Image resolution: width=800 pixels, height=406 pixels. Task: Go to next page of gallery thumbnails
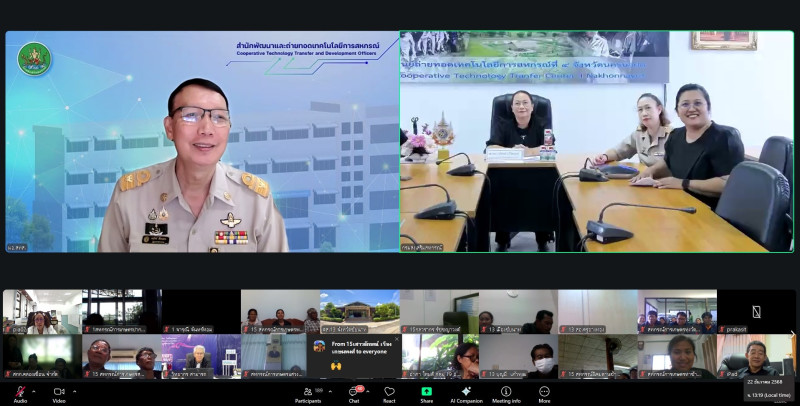coord(792,334)
